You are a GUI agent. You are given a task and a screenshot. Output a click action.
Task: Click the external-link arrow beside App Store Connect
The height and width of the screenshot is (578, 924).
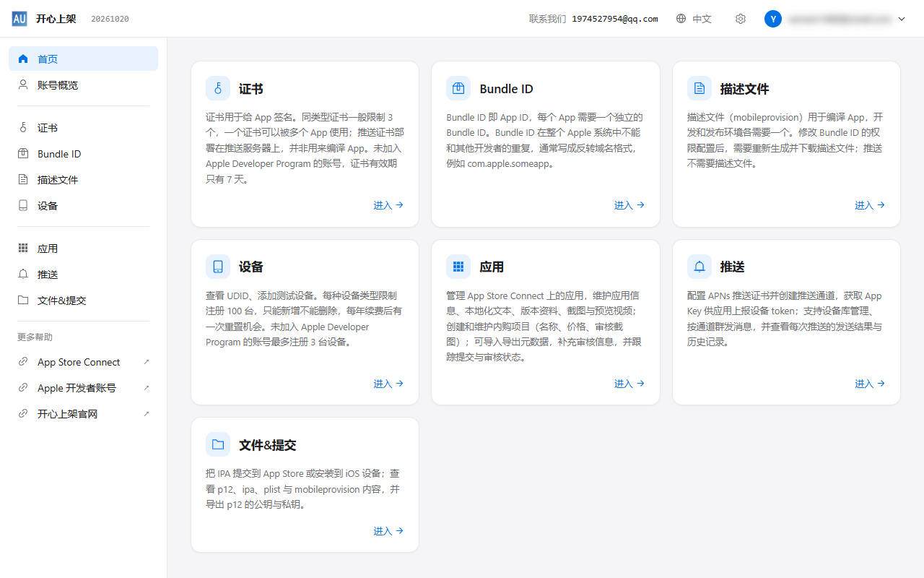147,362
